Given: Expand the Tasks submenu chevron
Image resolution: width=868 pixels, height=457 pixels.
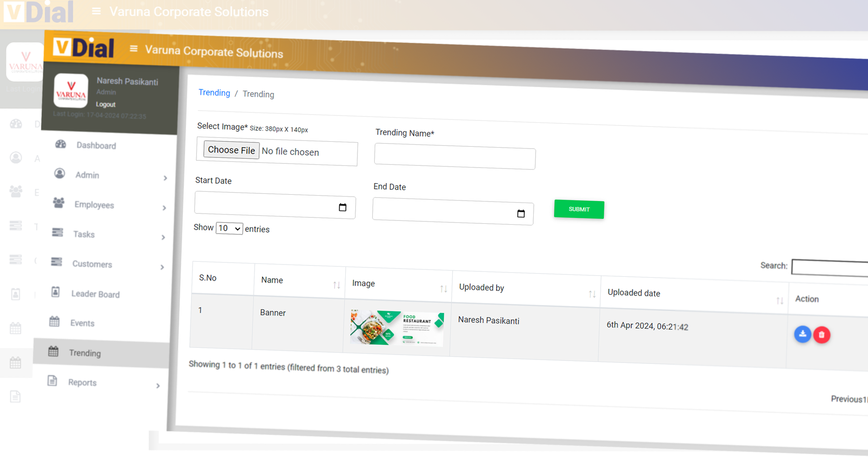Looking at the screenshot, I should 163,237.
